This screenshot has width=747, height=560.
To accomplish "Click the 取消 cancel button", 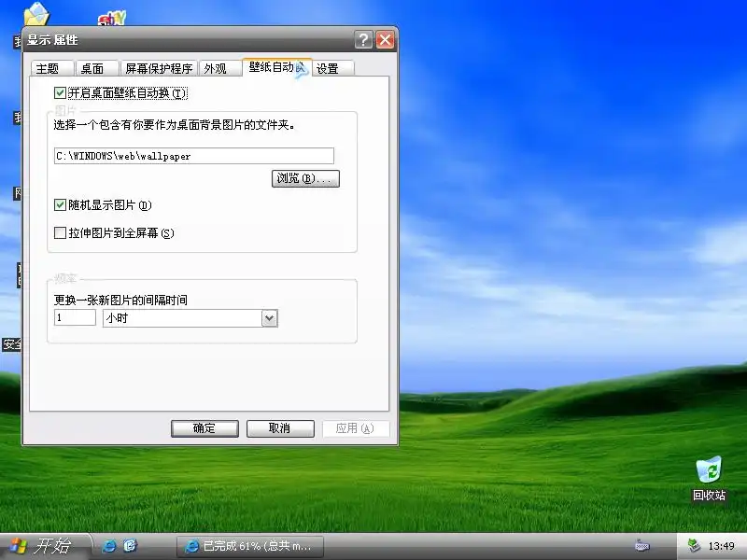I will click(x=280, y=428).
